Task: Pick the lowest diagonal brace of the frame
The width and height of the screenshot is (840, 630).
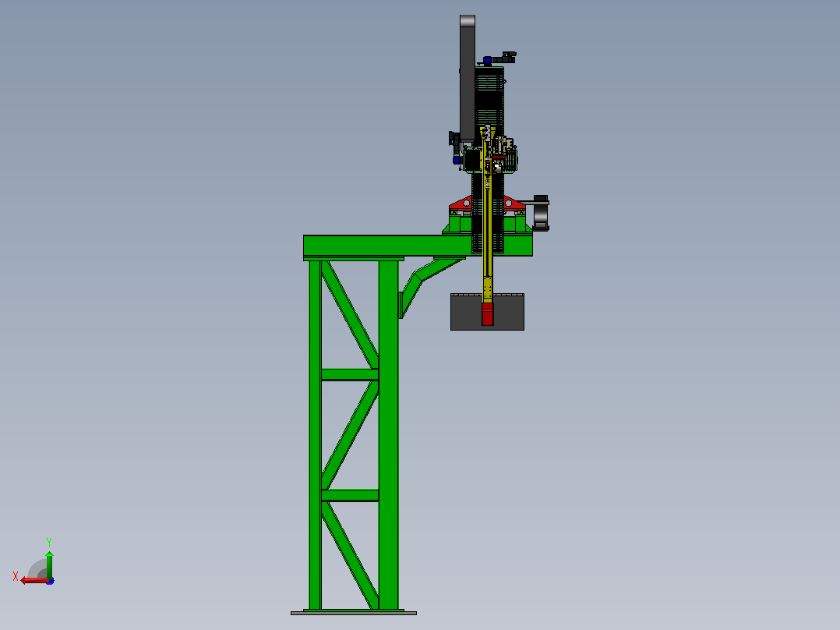Action: pos(351,555)
